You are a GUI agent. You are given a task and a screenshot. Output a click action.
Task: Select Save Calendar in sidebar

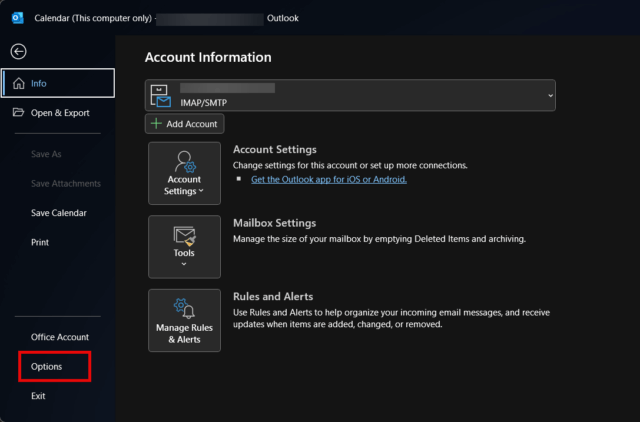click(x=59, y=213)
